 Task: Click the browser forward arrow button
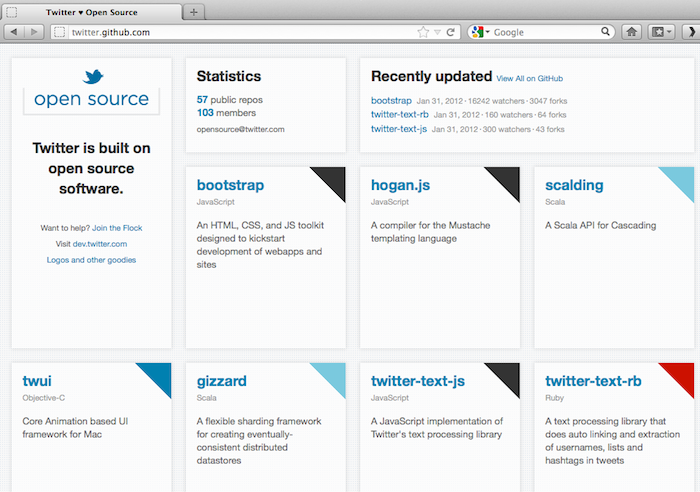(x=35, y=32)
